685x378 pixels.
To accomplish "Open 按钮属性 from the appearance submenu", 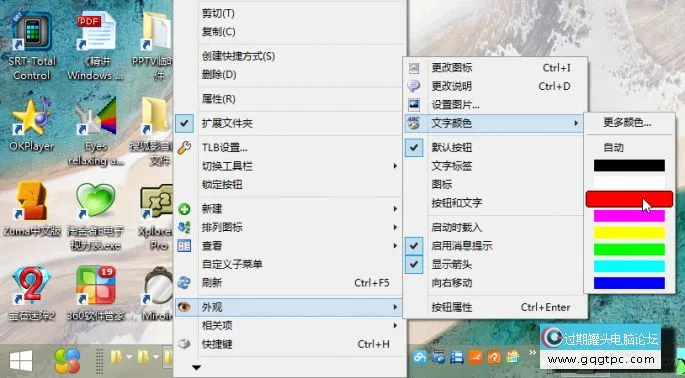I will tap(495, 307).
